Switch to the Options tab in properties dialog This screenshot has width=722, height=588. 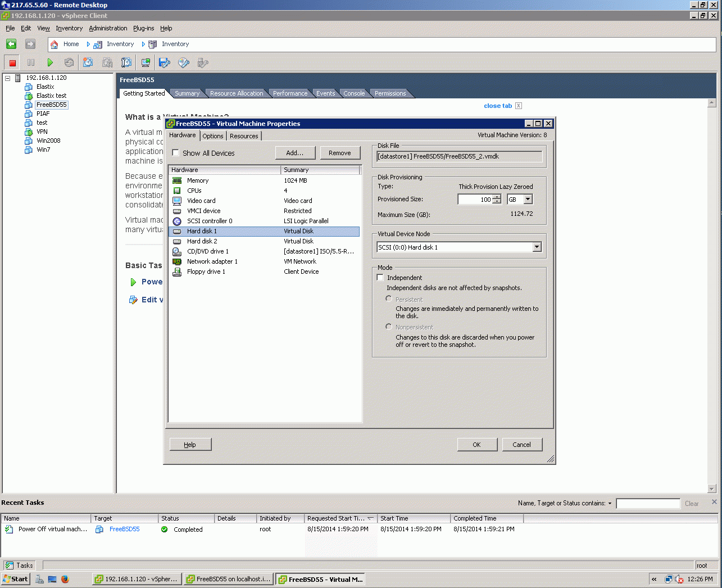[213, 136]
